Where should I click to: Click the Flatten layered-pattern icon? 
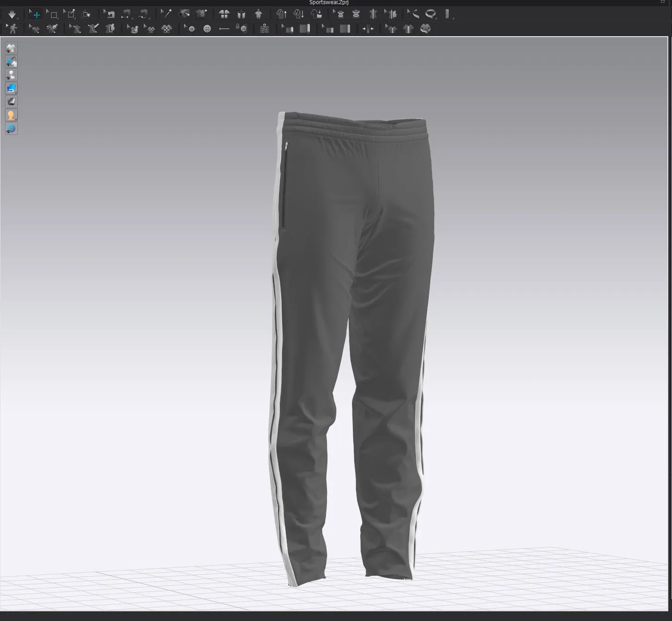coord(110,29)
